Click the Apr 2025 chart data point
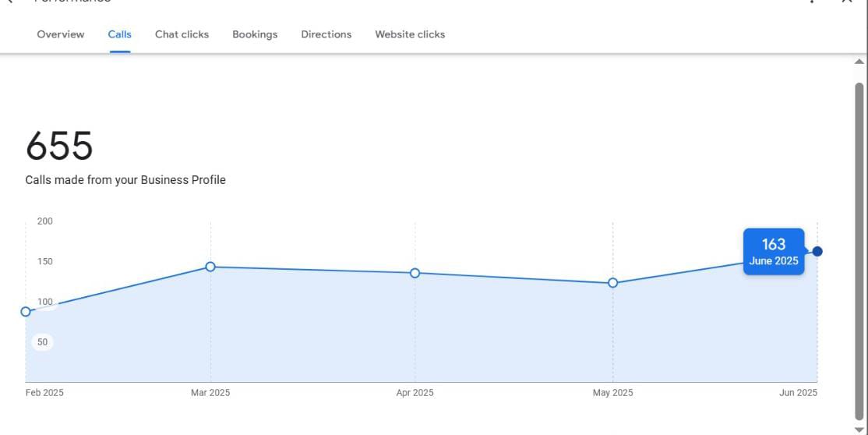The height and width of the screenshot is (435, 868). pos(415,273)
